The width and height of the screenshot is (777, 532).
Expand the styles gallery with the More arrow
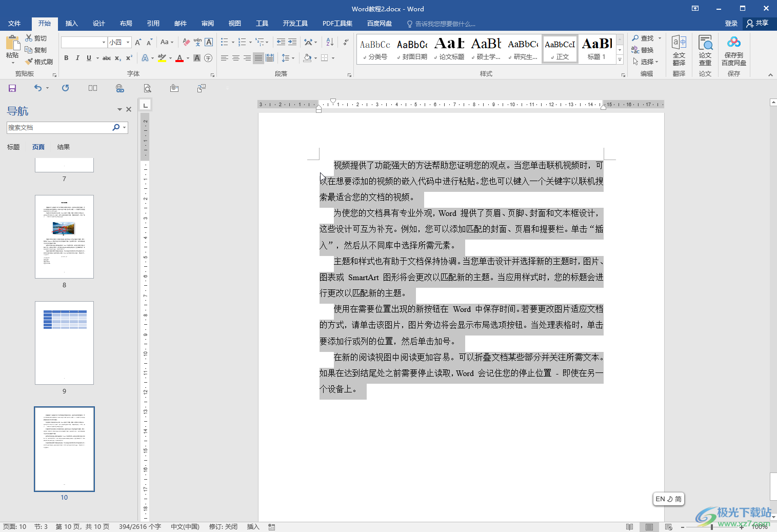click(x=620, y=60)
